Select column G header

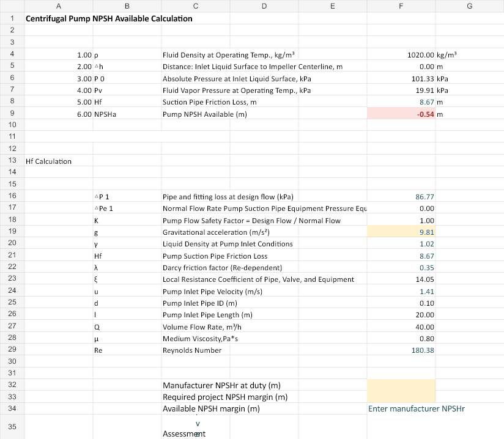click(470, 6)
